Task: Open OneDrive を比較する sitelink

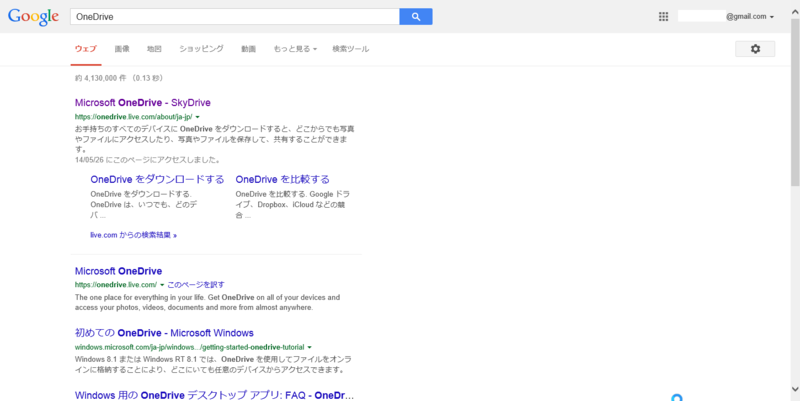Action: pos(283,179)
